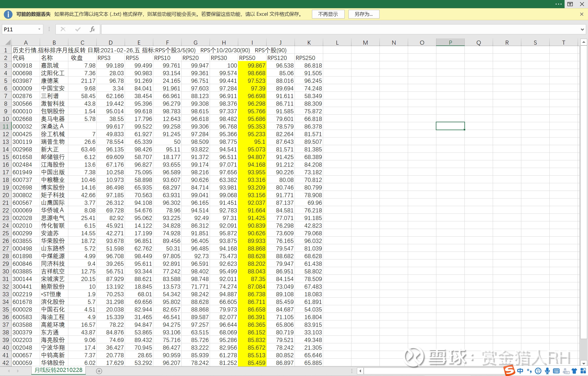Click the Sogou user account icon
The height and width of the screenshot is (376, 588).
pos(566,371)
